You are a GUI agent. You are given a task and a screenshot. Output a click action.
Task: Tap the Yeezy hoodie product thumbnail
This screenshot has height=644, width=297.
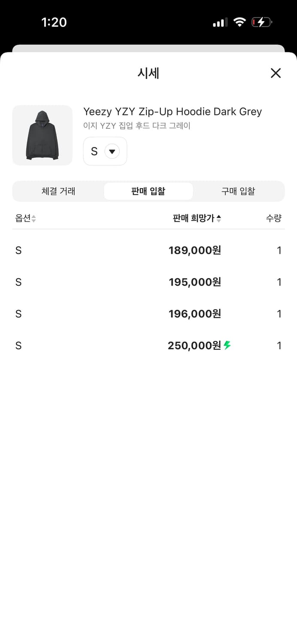tap(42, 135)
